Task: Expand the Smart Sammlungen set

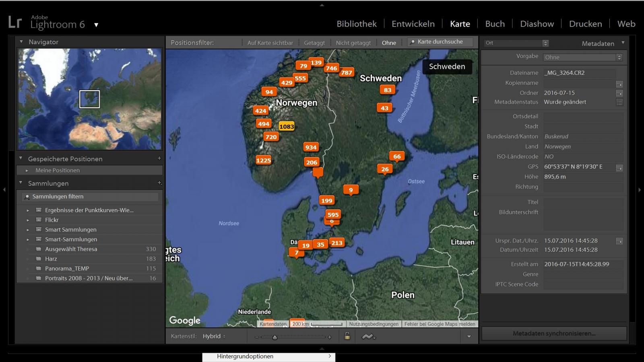Action: pyautogui.click(x=28, y=230)
